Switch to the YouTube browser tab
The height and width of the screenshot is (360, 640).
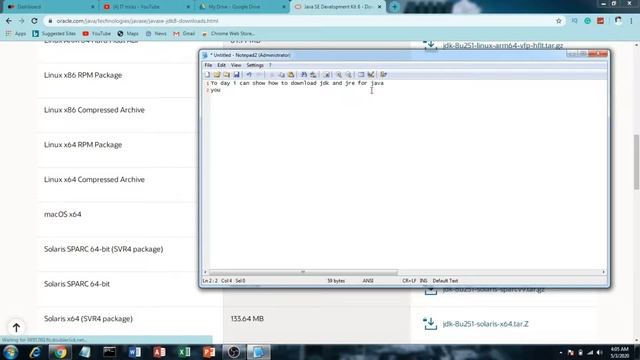click(x=146, y=7)
